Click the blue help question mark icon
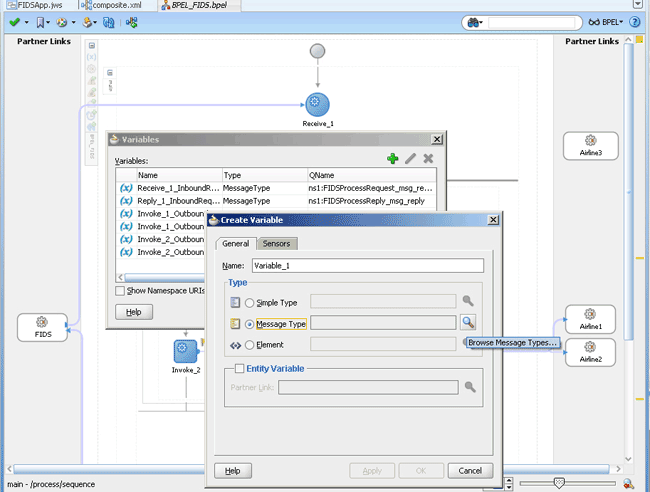 [x=635, y=22]
